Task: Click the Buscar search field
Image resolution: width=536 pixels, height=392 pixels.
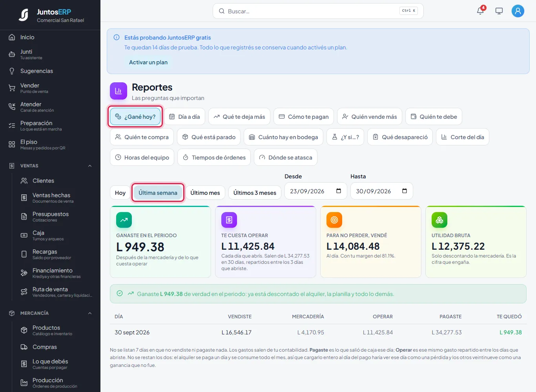Action: click(318, 11)
